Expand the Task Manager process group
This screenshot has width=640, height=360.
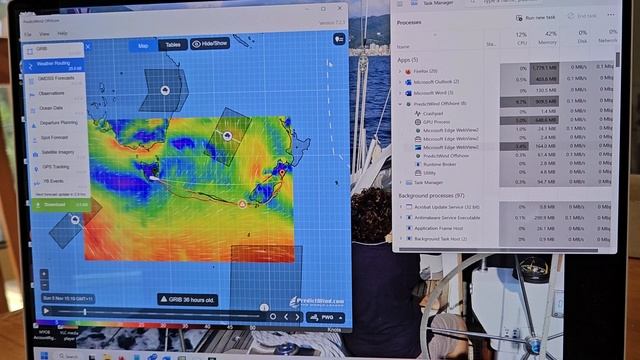[x=401, y=182]
